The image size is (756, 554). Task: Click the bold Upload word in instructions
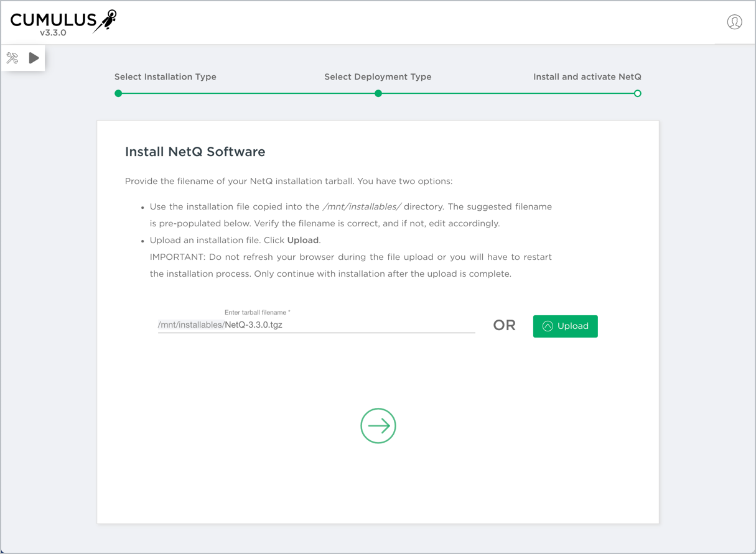[303, 240]
